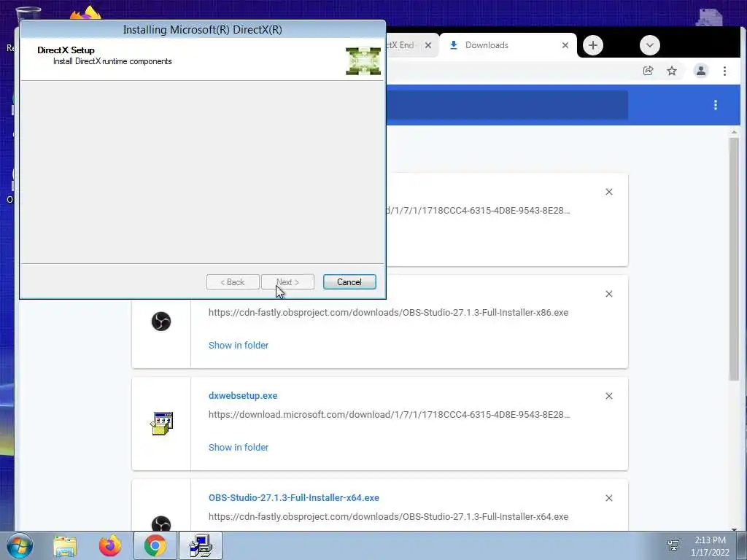Open the Windows Start menu
This screenshot has width=747, height=560.
pos(19,545)
